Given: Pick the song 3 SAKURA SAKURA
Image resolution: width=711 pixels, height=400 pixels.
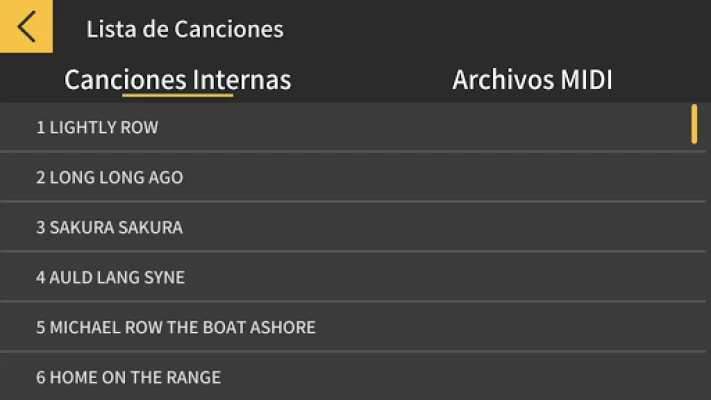Looking at the screenshot, I should (110, 228).
